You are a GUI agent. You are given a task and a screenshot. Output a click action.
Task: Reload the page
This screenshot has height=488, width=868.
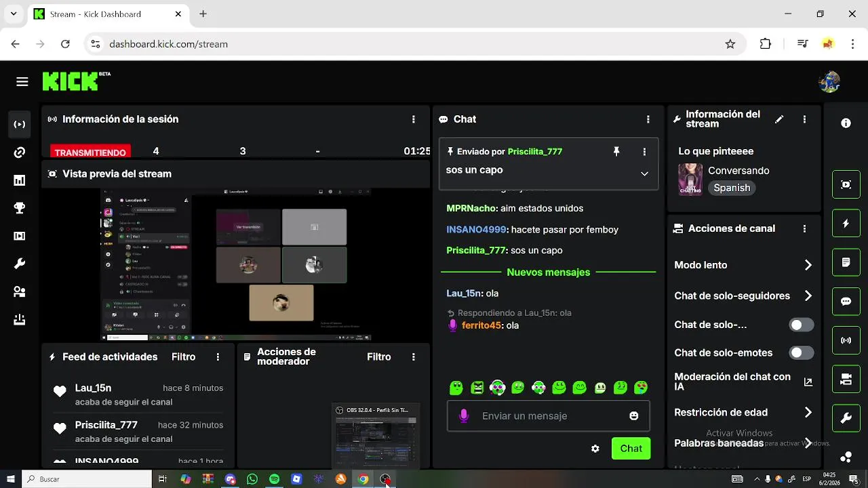[65, 44]
